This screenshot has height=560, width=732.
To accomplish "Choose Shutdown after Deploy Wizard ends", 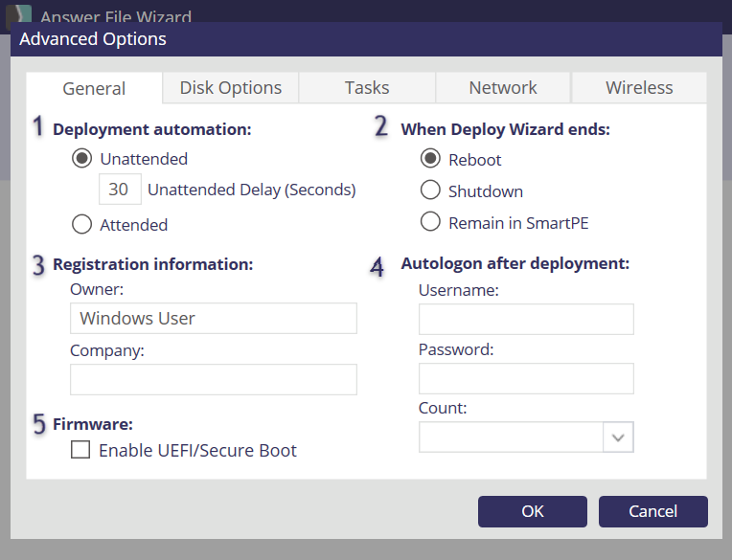I will coord(431,191).
